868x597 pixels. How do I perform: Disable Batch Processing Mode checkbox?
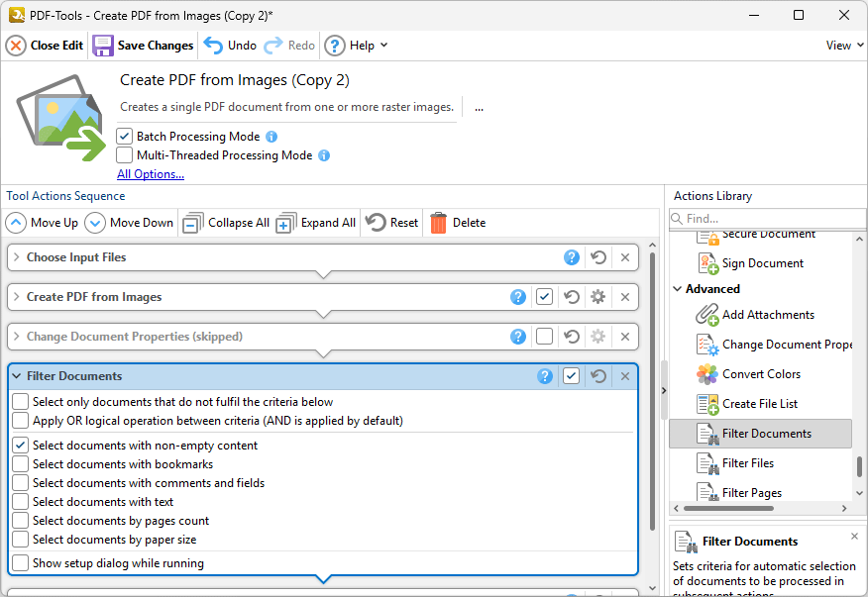[125, 136]
